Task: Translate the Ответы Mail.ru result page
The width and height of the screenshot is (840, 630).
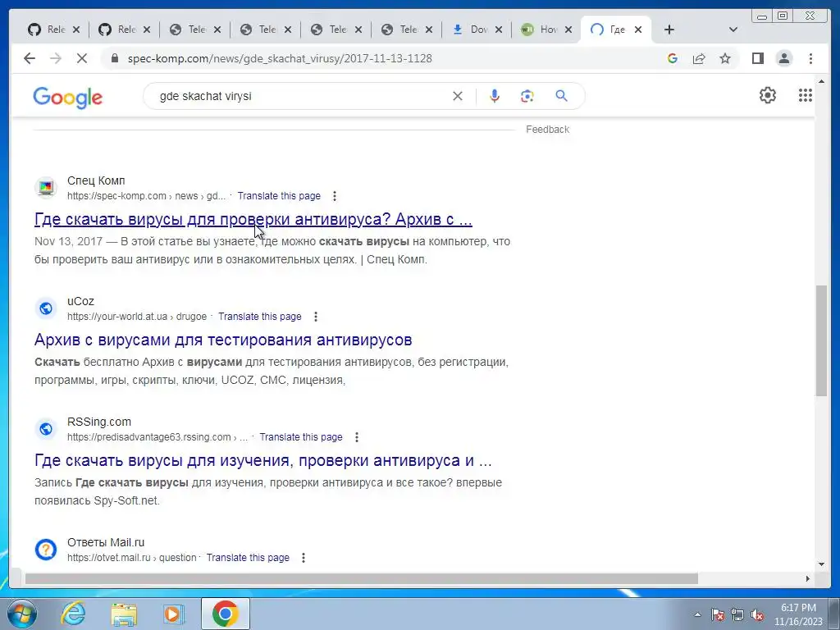Action: 248,558
